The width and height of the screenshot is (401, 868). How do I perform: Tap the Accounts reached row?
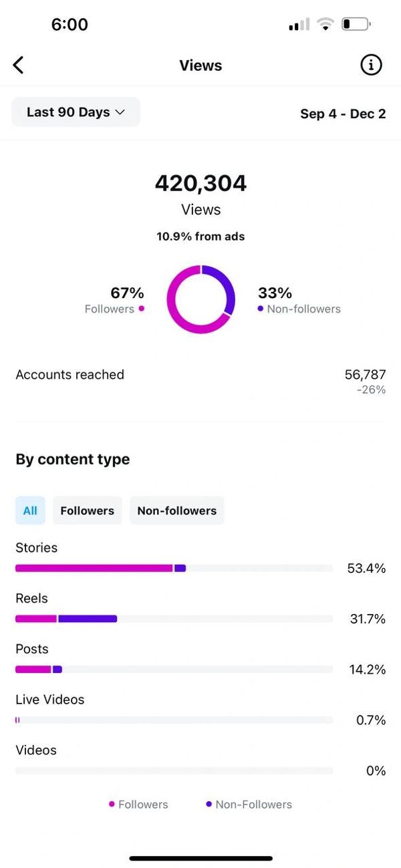click(200, 380)
